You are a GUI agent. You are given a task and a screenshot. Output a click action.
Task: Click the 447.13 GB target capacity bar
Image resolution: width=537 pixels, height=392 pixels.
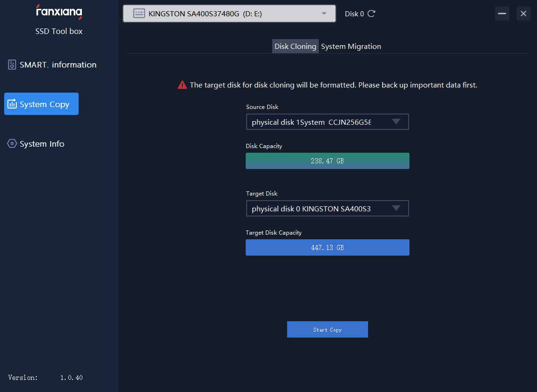point(328,248)
